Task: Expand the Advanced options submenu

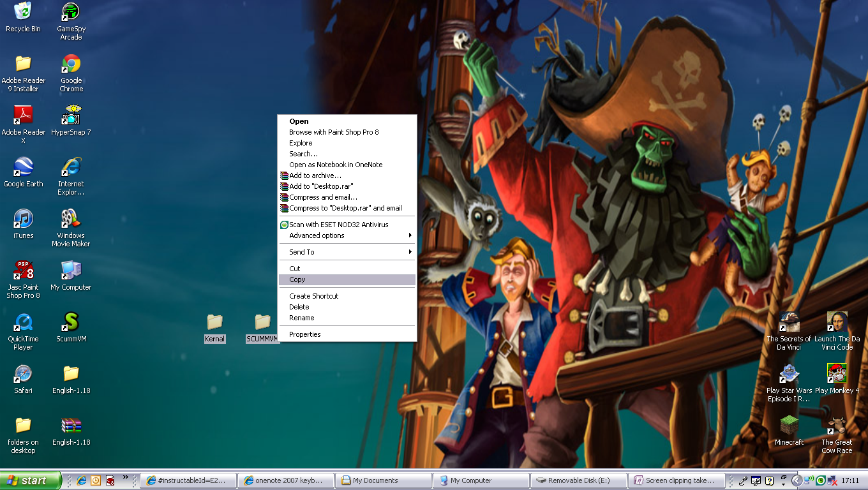Action: coord(347,235)
